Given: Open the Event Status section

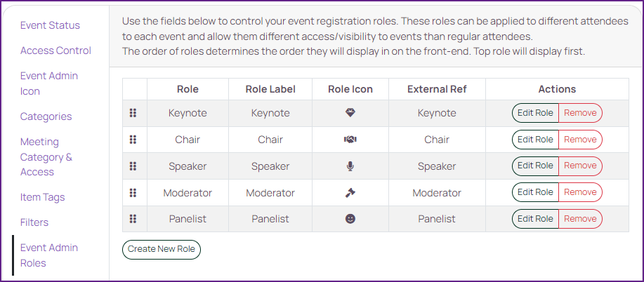Looking at the screenshot, I should (50, 25).
